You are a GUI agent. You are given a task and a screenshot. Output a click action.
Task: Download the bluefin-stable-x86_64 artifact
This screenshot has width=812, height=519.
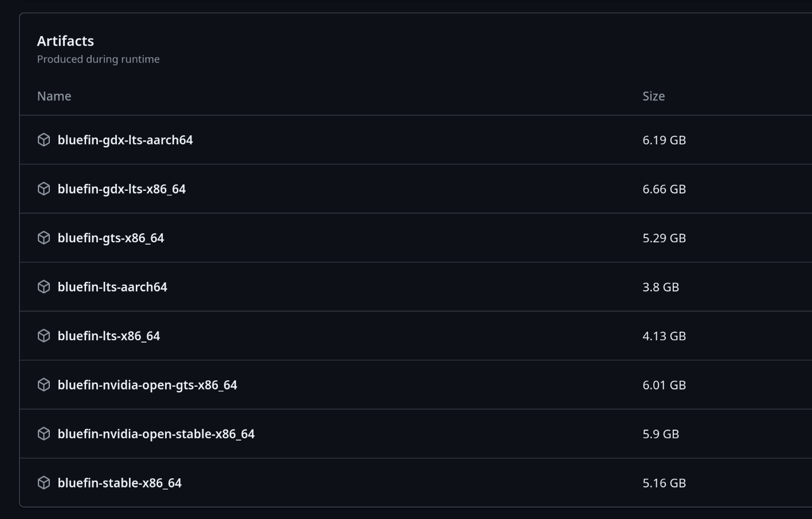pyautogui.click(x=119, y=483)
